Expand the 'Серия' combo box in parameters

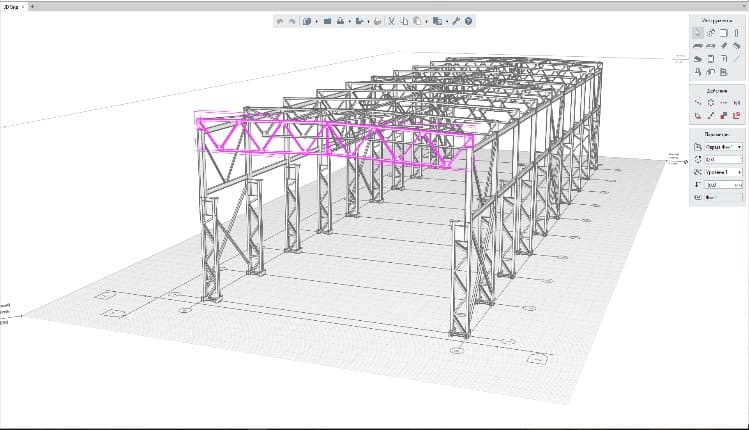tap(724, 147)
